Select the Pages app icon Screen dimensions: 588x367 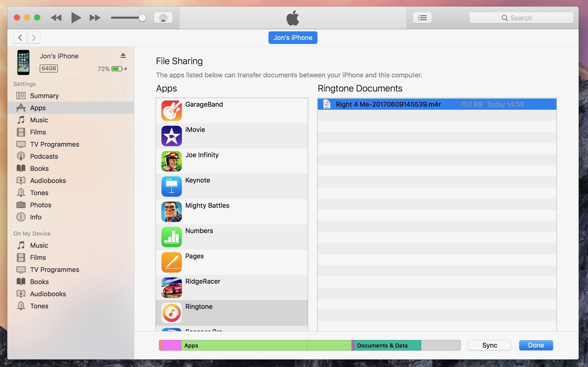(172, 262)
